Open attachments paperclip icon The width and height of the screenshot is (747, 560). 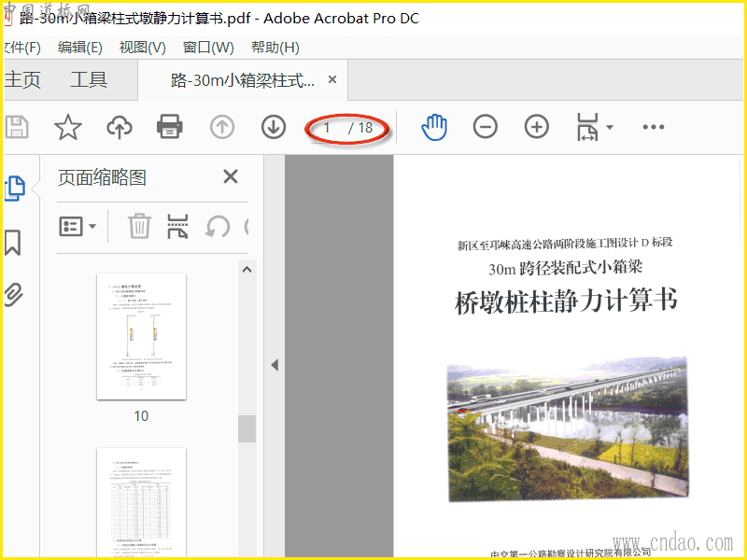[x=13, y=295]
